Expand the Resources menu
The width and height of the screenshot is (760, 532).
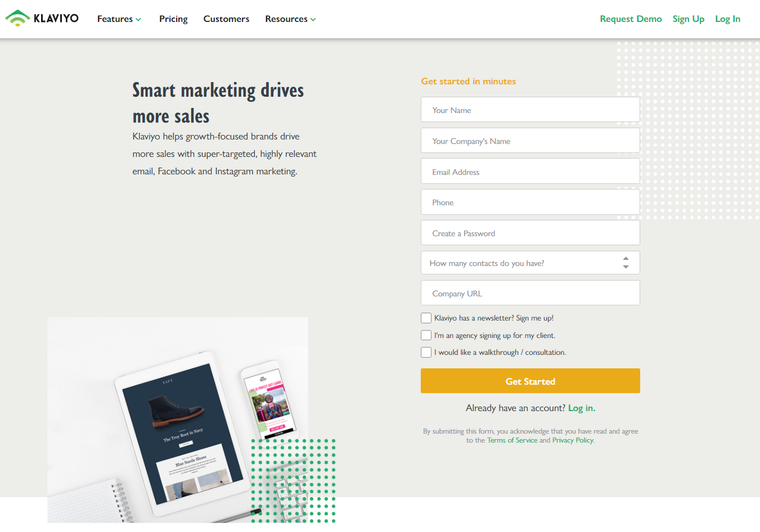pyautogui.click(x=290, y=19)
